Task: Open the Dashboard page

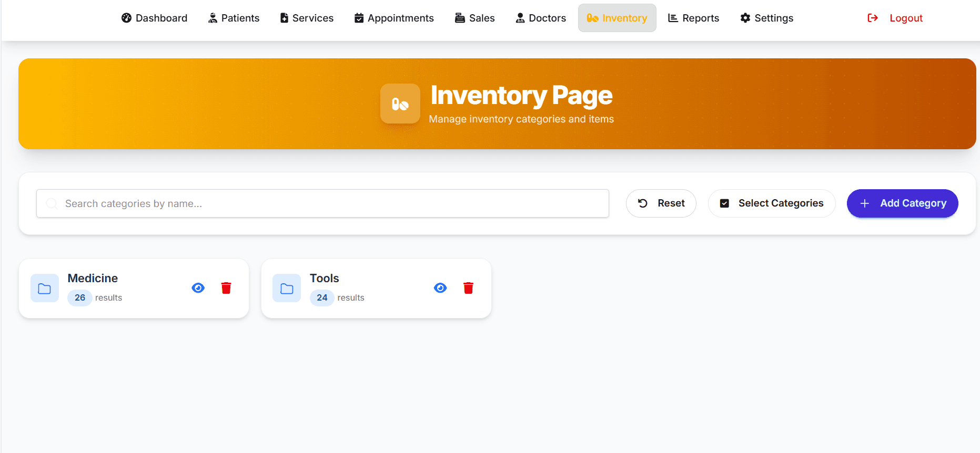Action: 154,18
